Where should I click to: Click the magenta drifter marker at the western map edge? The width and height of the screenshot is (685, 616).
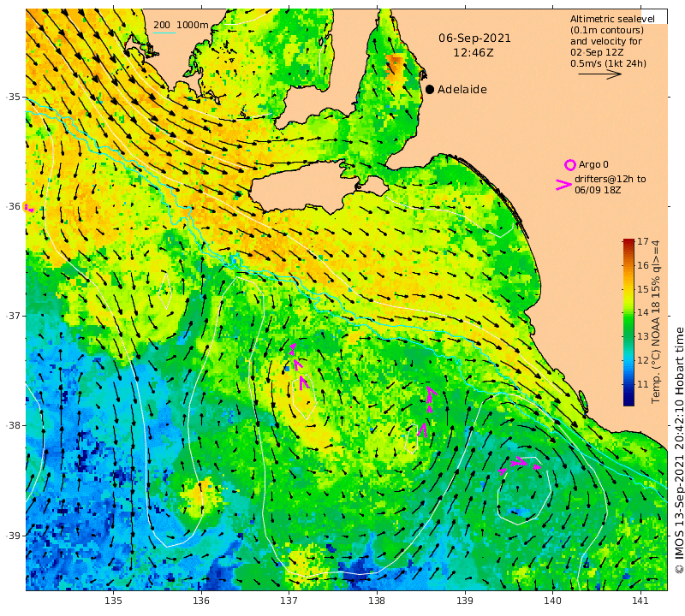(29, 208)
